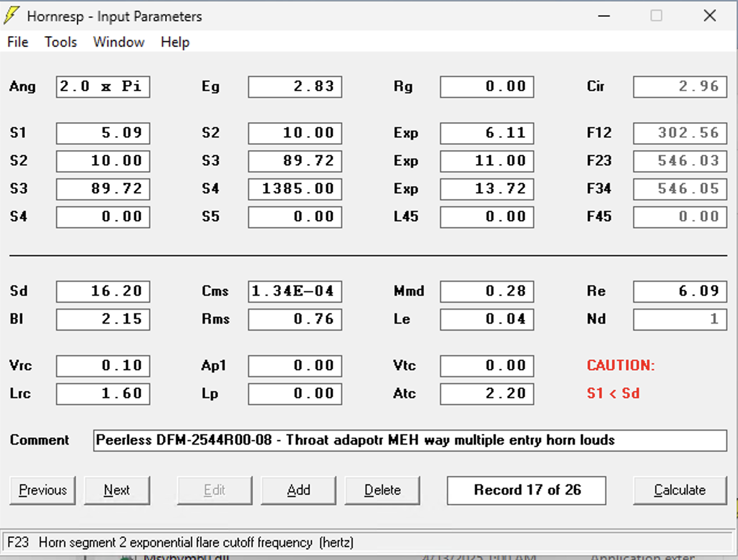Select the S1 field value 5.09
This screenshot has height=560, width=738.
[103, 133]
